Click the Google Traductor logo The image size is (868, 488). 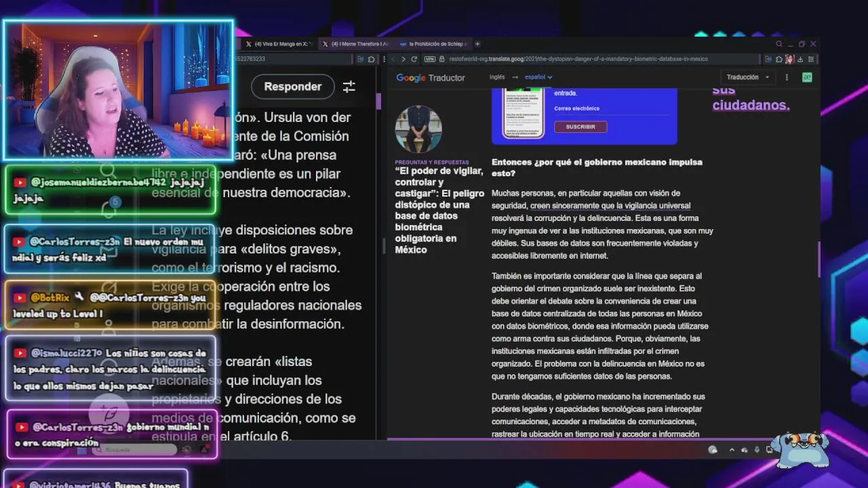point(431,78)
